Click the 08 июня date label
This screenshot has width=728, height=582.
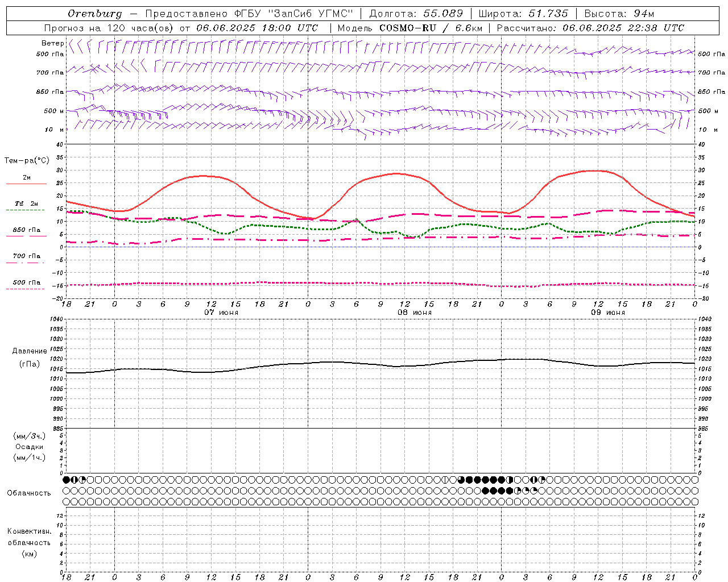[415, 313]
